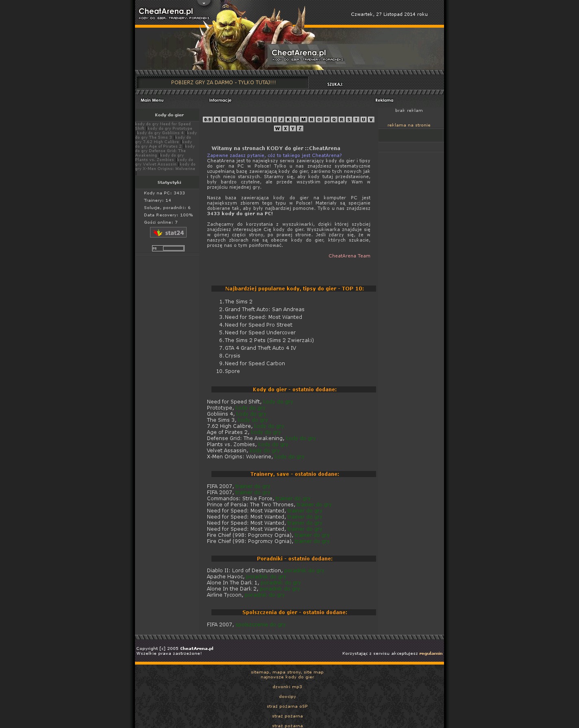The height and width of the screenshot is (728, 579).
Task: Select the letter A index icon
Action: [217, 120]
